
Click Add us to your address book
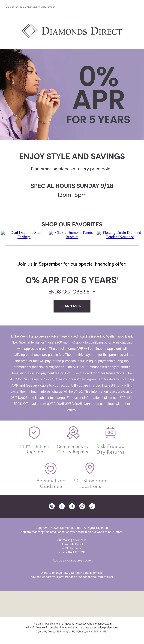point(72,560)
